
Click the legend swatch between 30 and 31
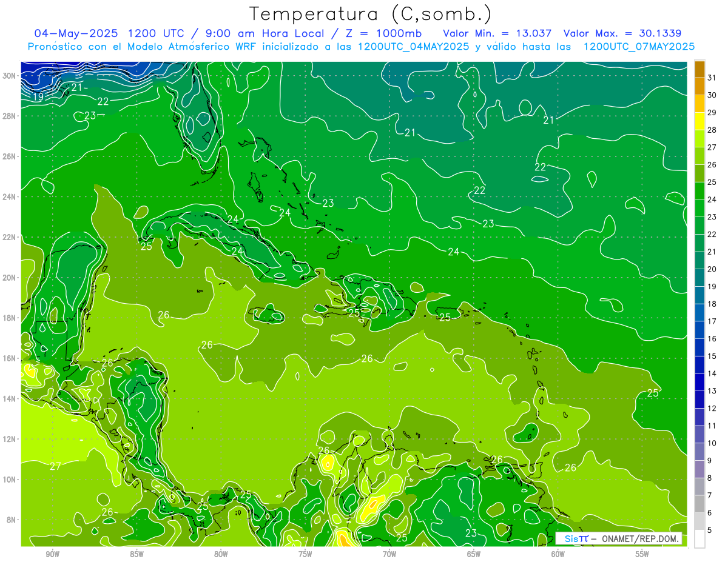pyautogui.click(x=699, y=86)
